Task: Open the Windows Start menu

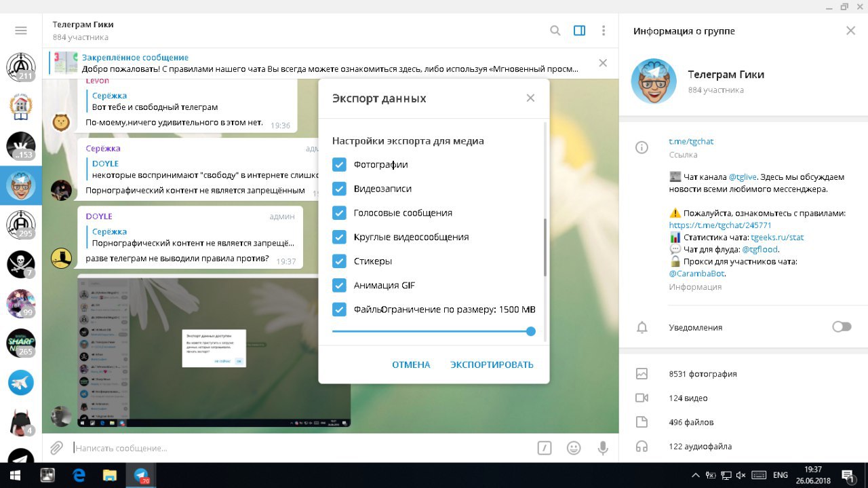Action: 15,475
